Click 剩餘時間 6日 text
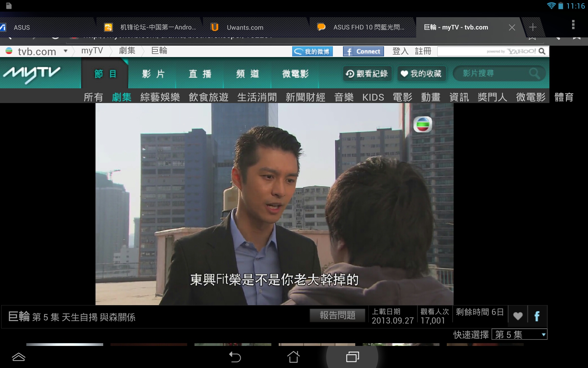This screenshot has height=368, width=588. point(480,312)
